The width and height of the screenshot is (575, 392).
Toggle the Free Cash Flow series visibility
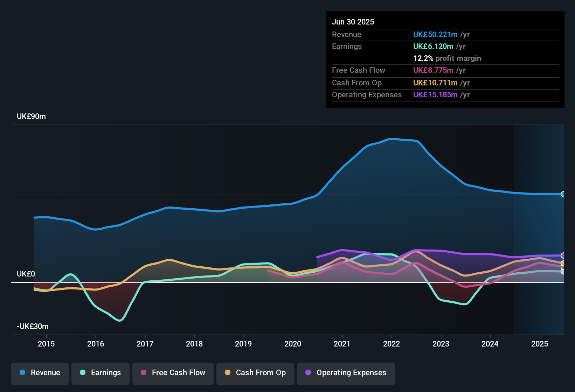point(173,373)
